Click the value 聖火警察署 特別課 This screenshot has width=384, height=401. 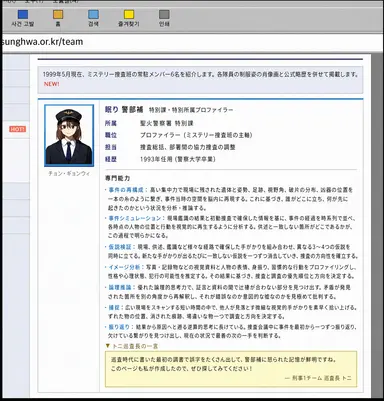pos(167,123)
